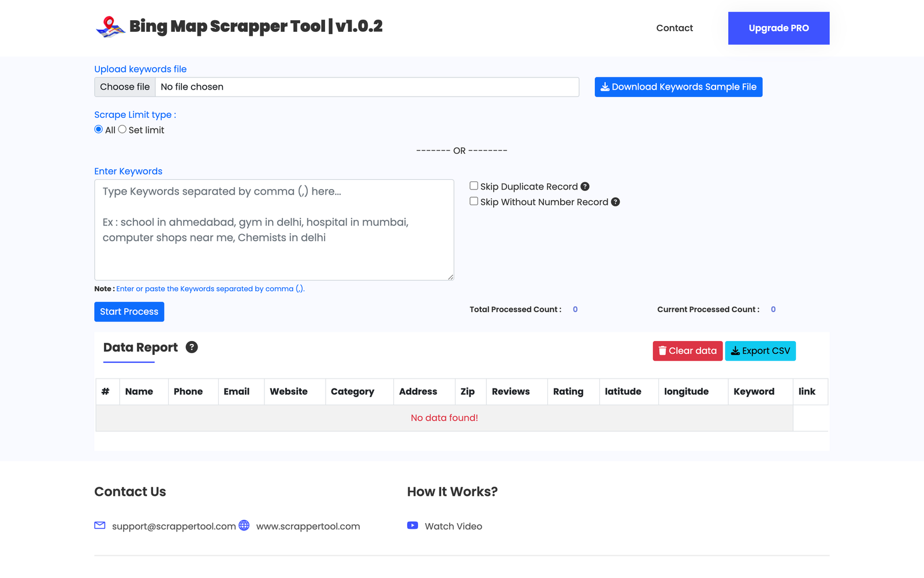Click the Total Processed Count value
Screen dimensions: 924x578
(x=575, y=309)
